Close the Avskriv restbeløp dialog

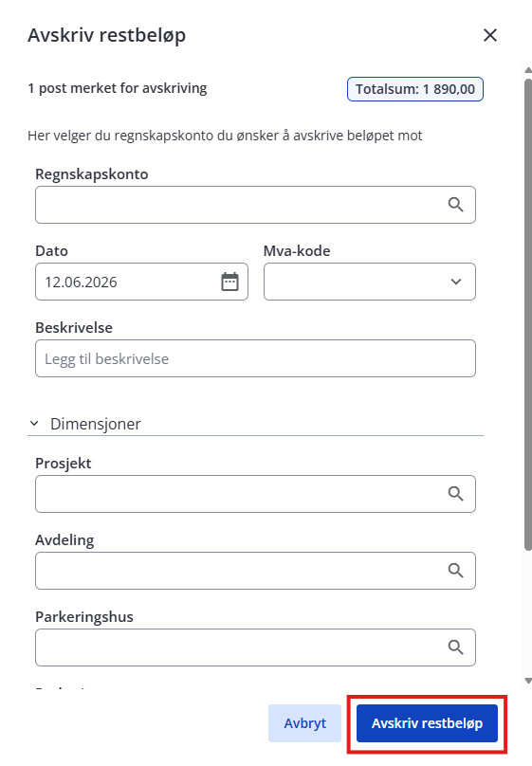point(490,35)
